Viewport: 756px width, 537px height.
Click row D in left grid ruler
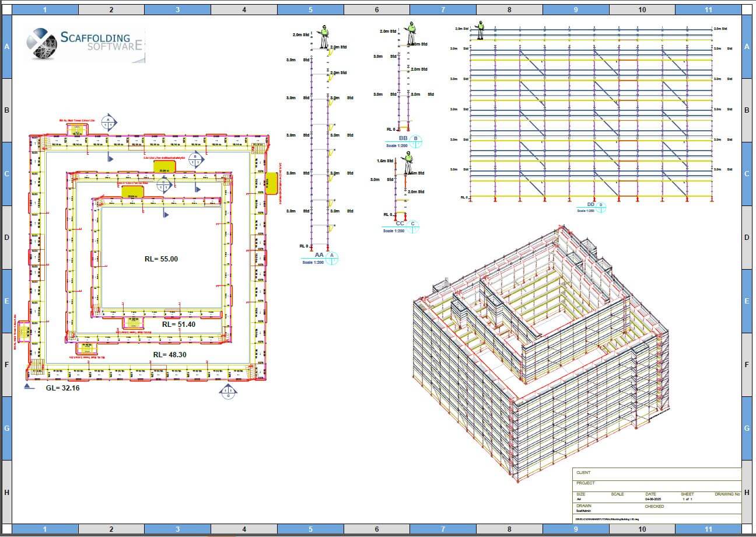tap(6, 238)
